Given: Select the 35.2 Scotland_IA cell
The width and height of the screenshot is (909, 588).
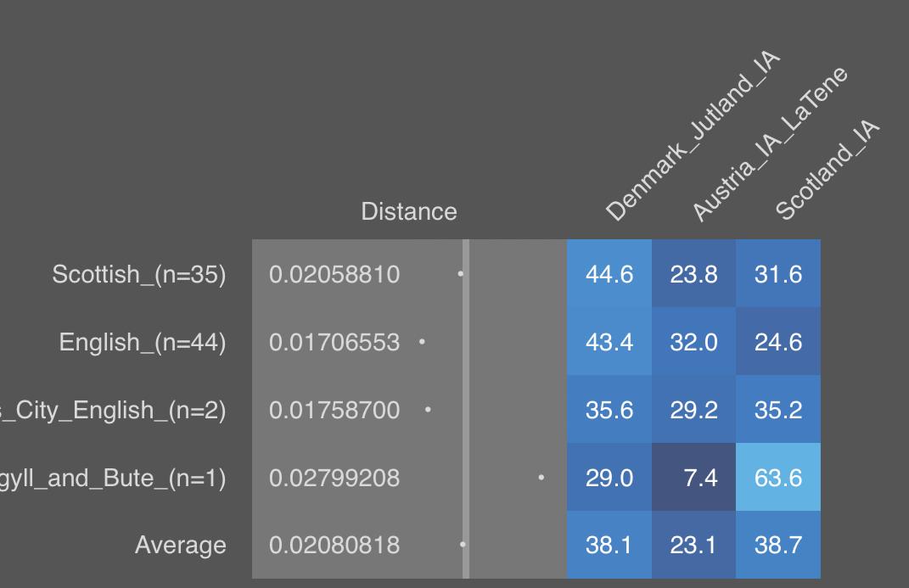Looking at the screenshot, I should (x=778, y=410).
